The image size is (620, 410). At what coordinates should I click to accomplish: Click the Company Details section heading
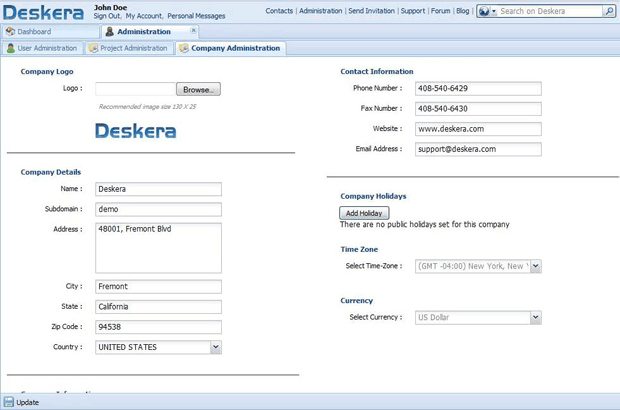[x=51, y=172]
